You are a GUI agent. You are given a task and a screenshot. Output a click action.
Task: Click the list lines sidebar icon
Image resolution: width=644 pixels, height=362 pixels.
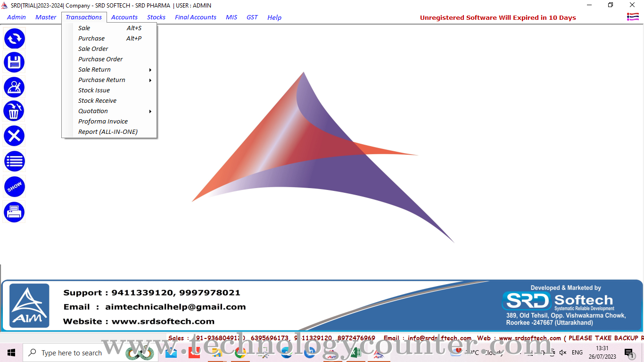tap(14, 162)
